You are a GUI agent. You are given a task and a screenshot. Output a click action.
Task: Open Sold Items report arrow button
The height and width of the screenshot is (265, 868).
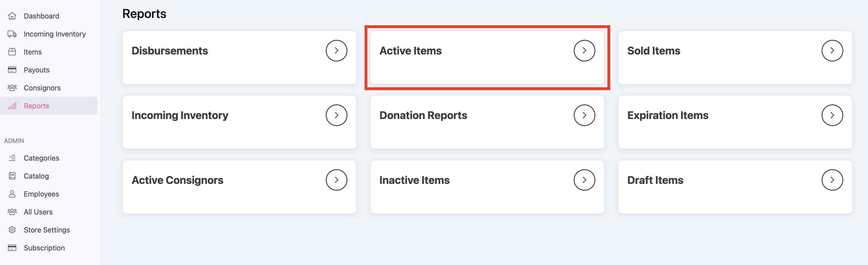(x=832, y=51)
